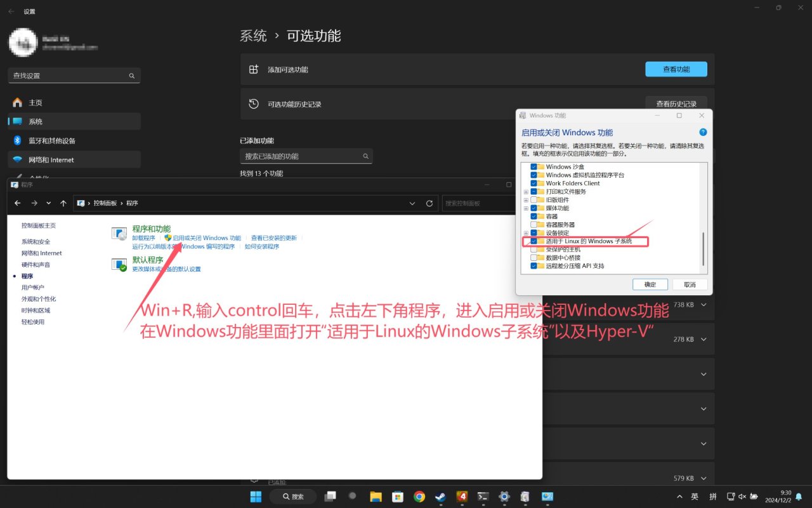Open Steam from the taskbar
The height and width of the screenshot is (508, 812).
point(440,497)
